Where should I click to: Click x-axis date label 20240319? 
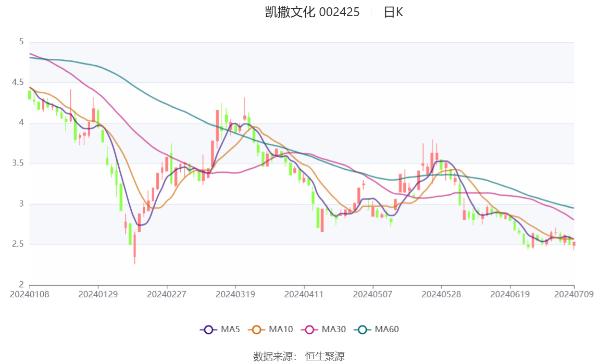(x=235, y=295)
